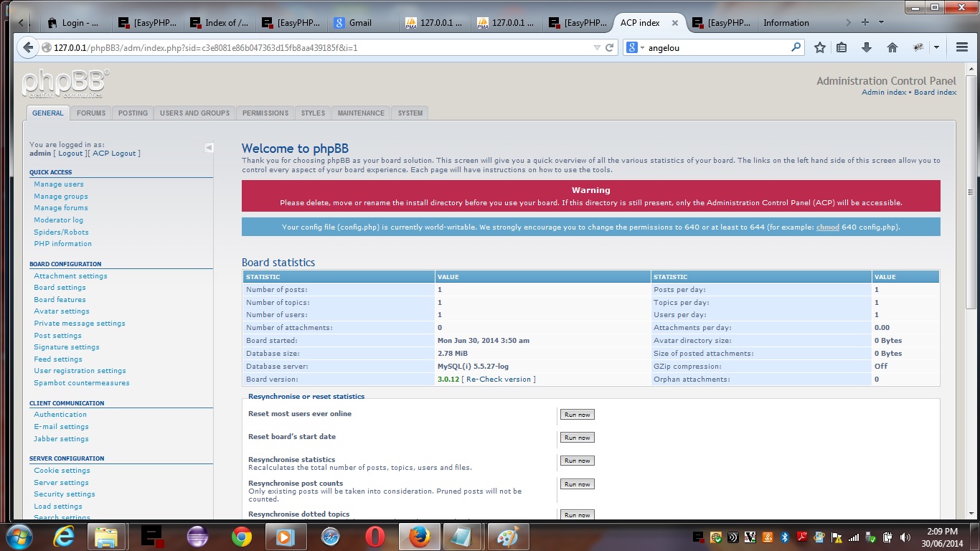Launch Safari from the taskbar
The height and width of the screenshot is (551, 980).
[330, 537]
